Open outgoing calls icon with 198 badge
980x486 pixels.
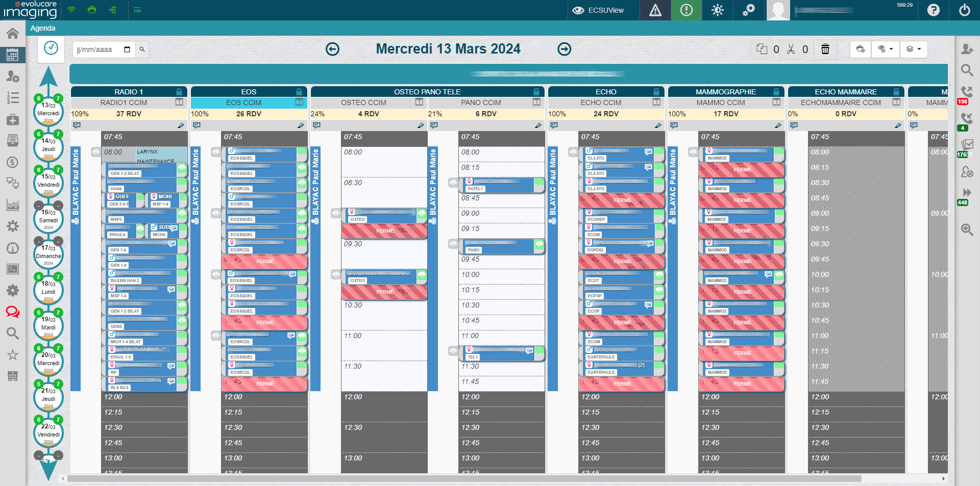967,92
